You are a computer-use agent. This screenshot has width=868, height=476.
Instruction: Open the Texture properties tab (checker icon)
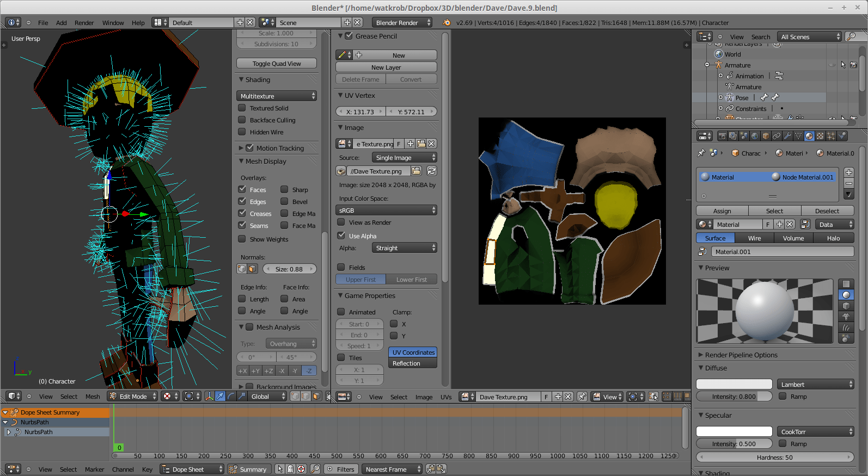(821, 136)
